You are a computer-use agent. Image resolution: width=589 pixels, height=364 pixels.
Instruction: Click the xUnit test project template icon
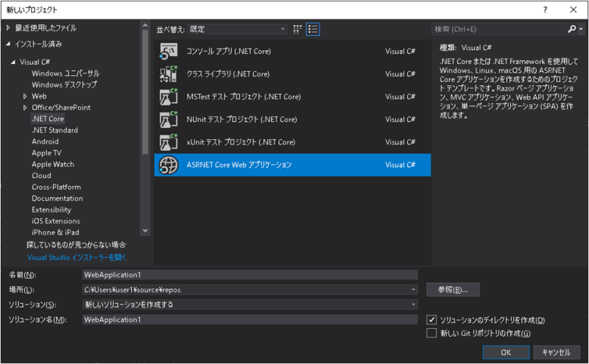(x=169, y=142)
